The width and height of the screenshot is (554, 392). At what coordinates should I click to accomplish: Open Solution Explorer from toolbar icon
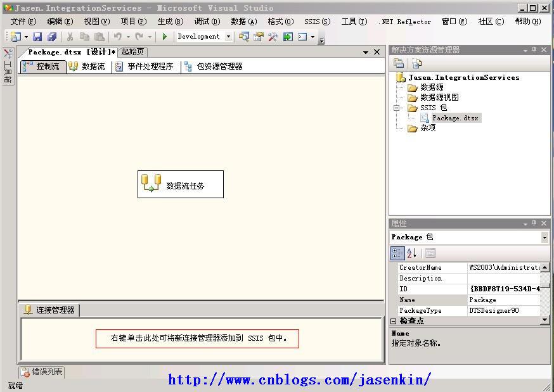click(244, 36)
